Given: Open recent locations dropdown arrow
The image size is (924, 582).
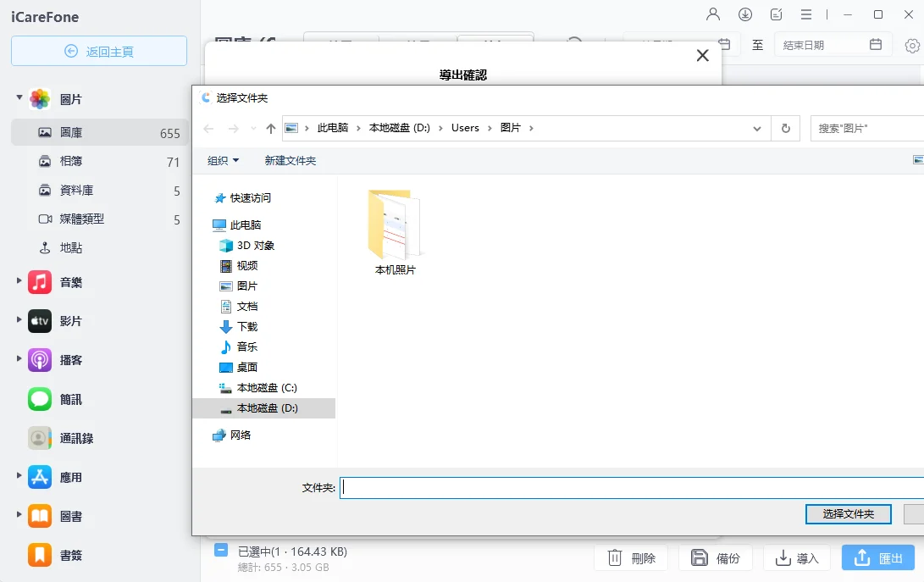Looking at the screenshot, I should point(253,129).
